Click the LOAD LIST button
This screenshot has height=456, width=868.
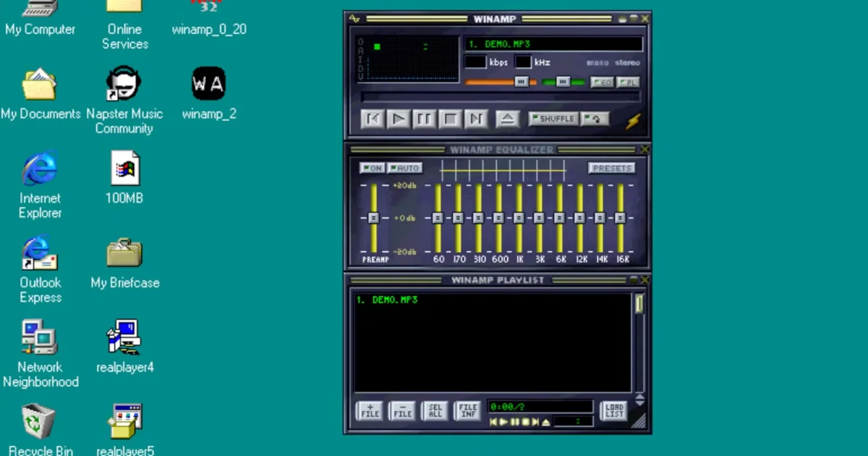(x=613, y=411)
